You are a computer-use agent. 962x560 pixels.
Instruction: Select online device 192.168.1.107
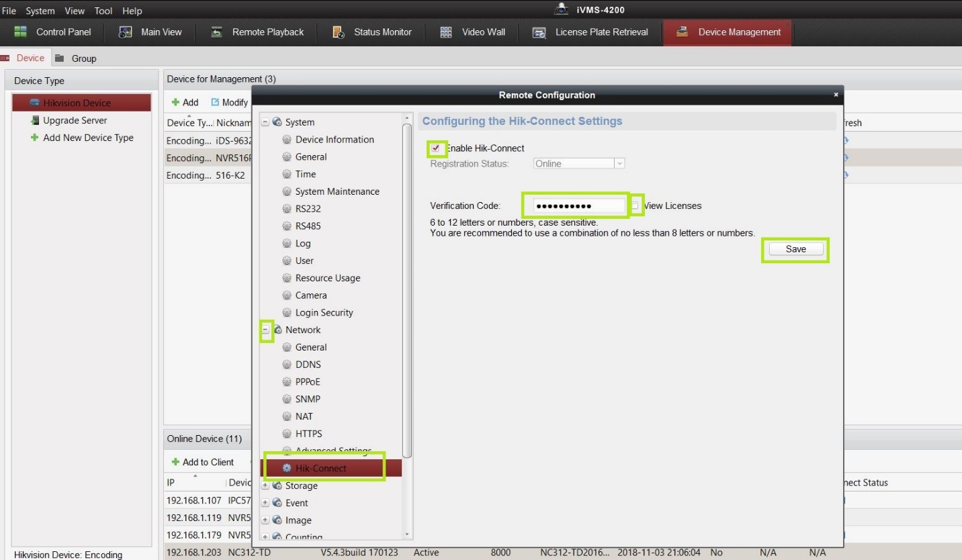click(208, 500)
